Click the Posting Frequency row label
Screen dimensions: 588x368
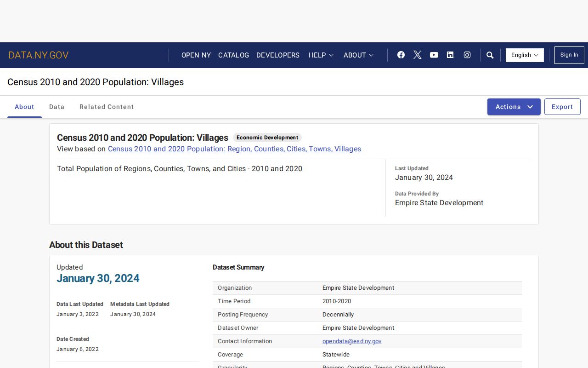click(243, 315)
